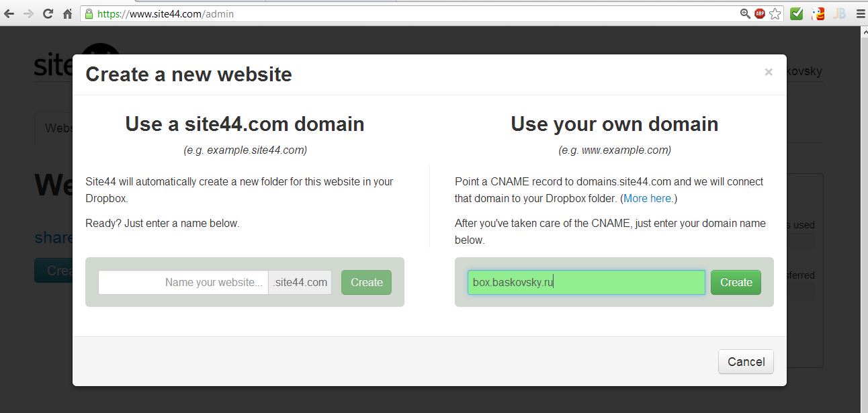The width and height of the screenshot is (868, 413).
Task: Open the More here link
Action: [x=647, y=198]
